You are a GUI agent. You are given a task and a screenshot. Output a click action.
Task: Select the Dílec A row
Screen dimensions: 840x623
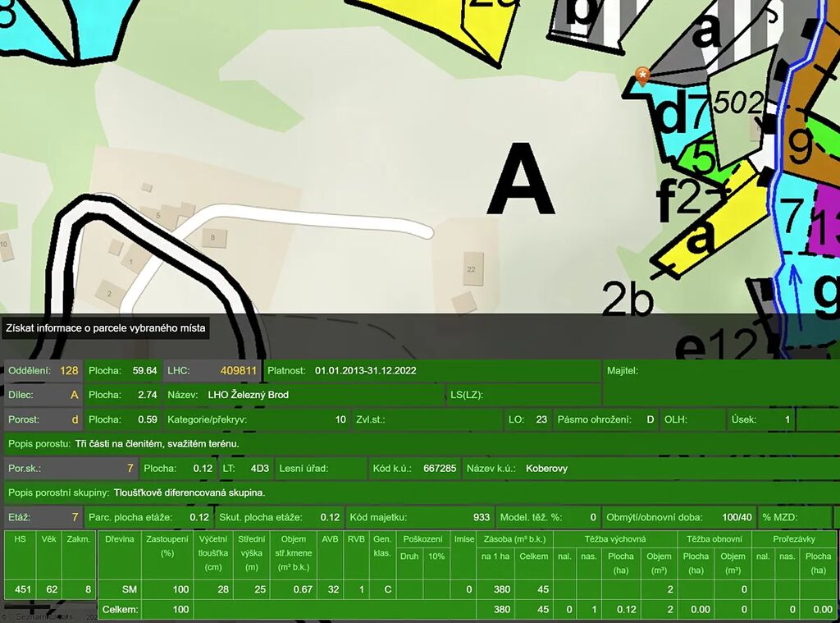coord(43,394)
